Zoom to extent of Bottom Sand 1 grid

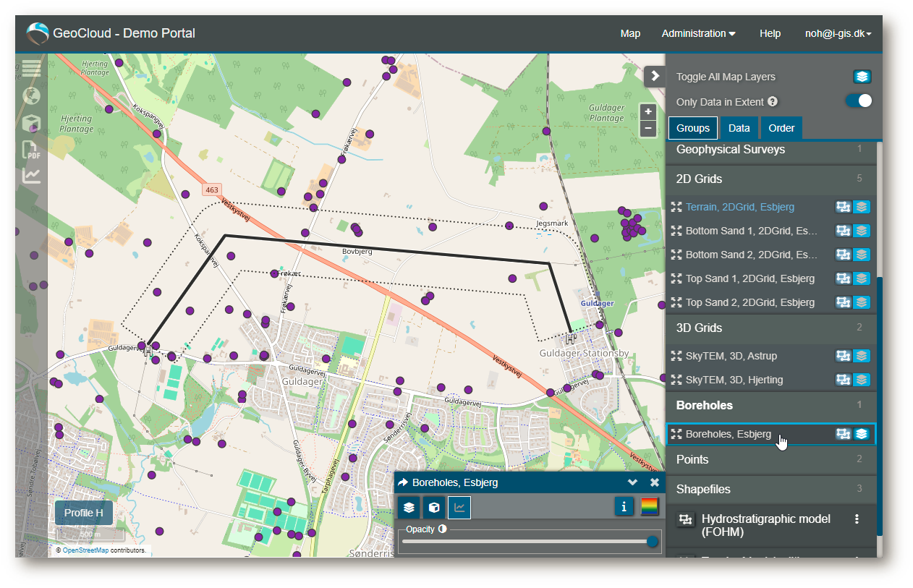click(x=676, y=231)
